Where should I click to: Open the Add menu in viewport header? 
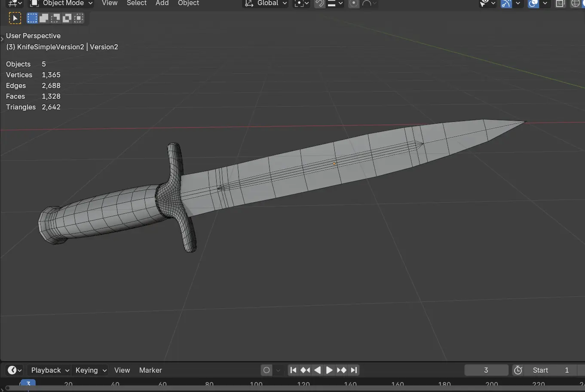coord(162,3)
